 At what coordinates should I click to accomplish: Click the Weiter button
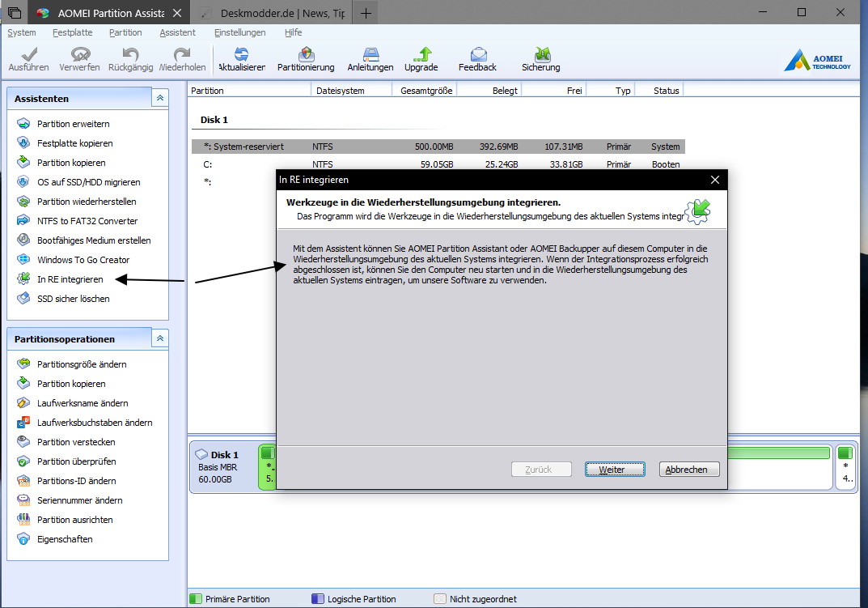pyautogui.click(x=615, y=470)
